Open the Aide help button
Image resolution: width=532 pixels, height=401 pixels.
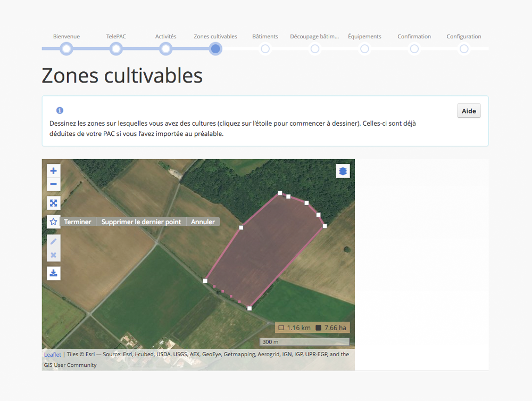469,111
